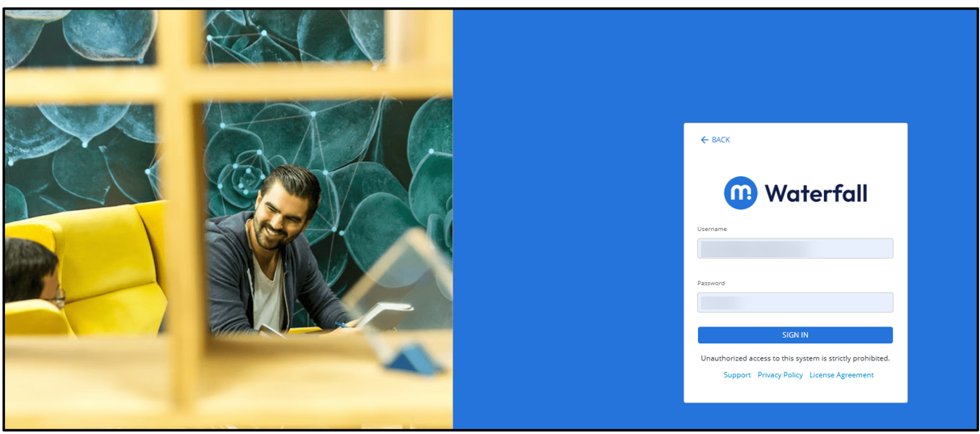The image size is (980, 434).
Task: Go back using the BACK link
Action: 715,140
